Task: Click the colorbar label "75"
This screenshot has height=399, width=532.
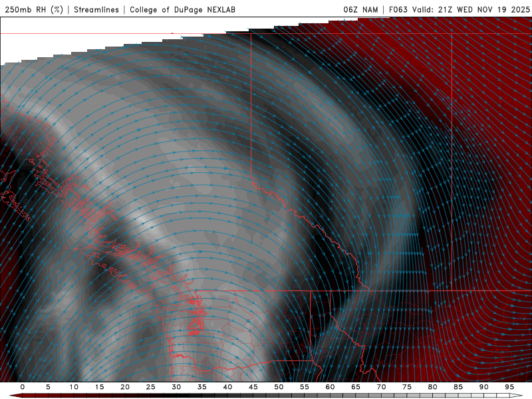Action: tap(407, 387)
